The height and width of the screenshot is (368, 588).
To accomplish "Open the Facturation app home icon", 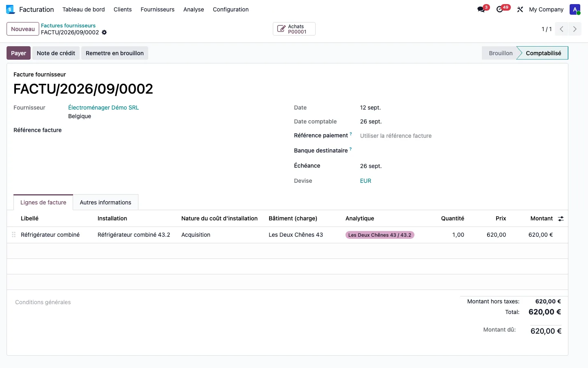I will click(x=11, y=9).
